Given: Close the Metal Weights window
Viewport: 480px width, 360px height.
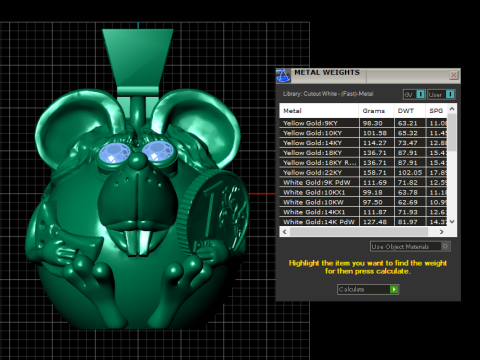Looking at the screenshot, I should (x=453, y=75).
